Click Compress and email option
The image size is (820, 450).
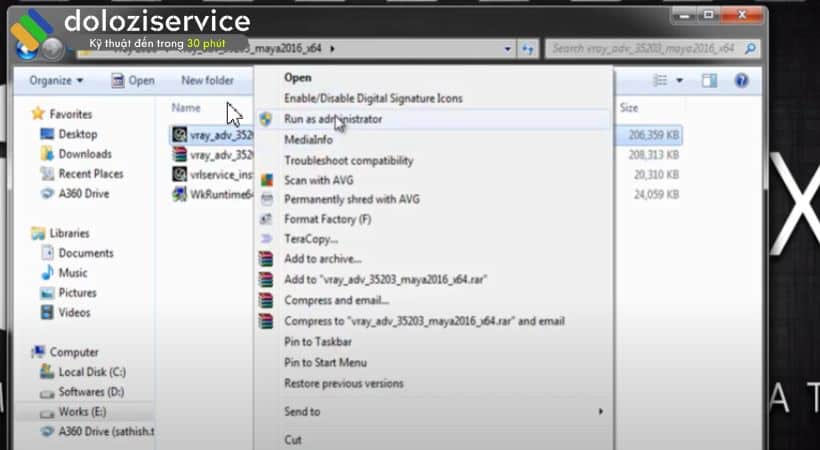point(336,301)
